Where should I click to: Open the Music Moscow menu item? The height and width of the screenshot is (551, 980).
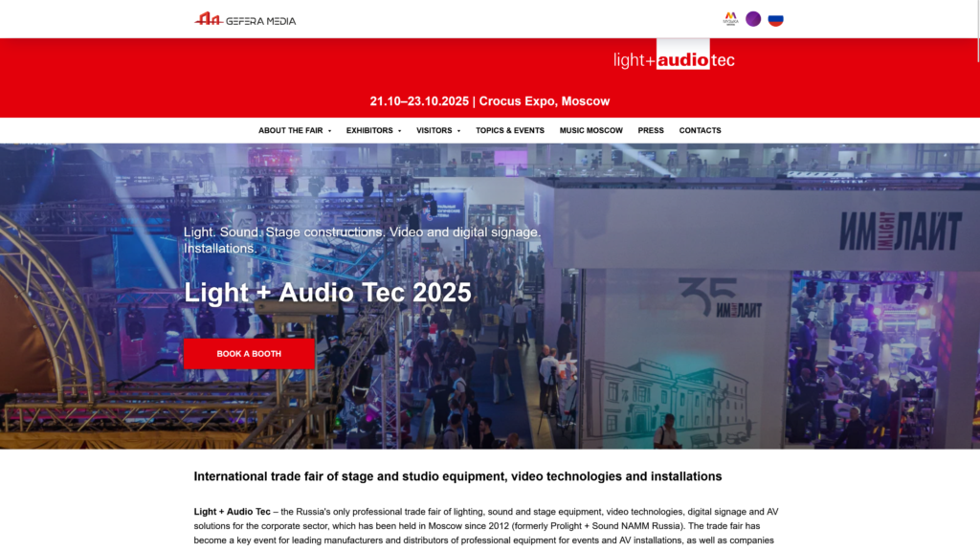(591, 130)
